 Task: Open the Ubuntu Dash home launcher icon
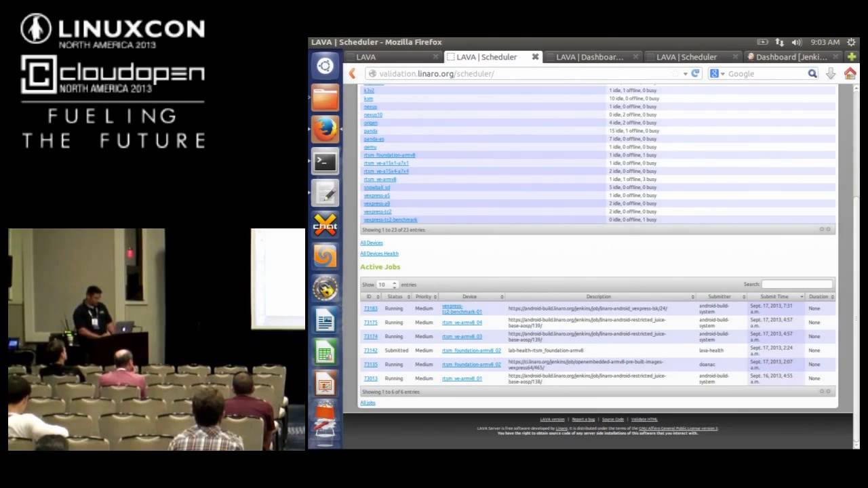pyautogui.click(x=325, y=66)
